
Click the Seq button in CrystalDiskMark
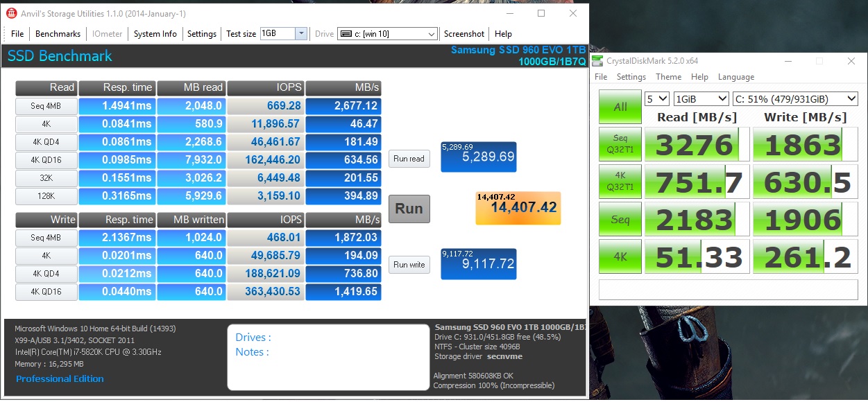coord(620,220)
